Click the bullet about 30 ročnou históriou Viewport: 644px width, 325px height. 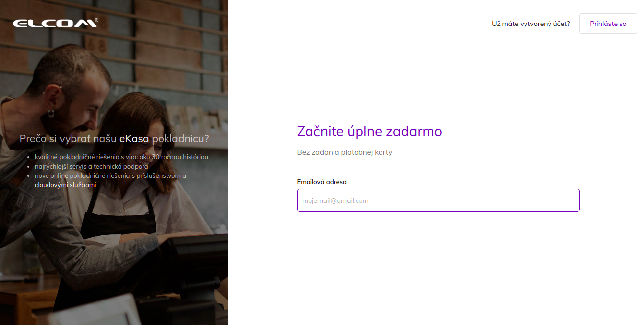pyautogui.click(x=121, y=157)
